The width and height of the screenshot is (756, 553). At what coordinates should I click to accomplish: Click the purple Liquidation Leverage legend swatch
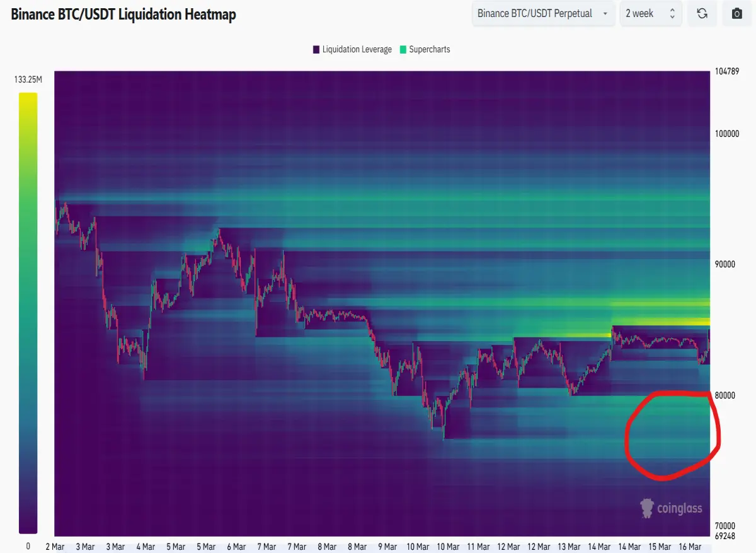click(x=316, y=49)
